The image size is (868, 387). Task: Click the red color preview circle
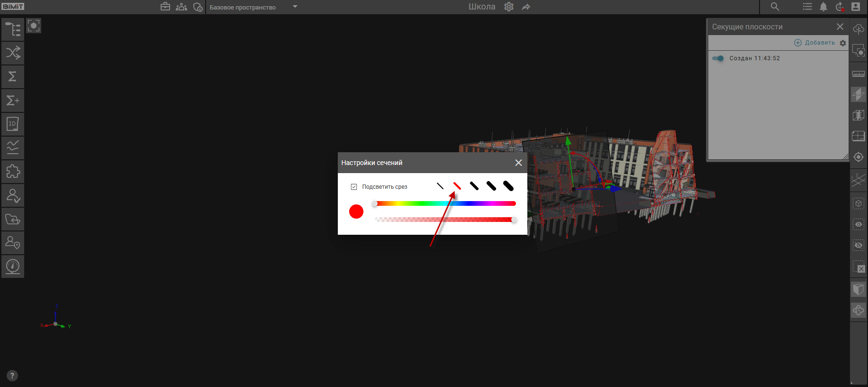(x=356, y=212)
